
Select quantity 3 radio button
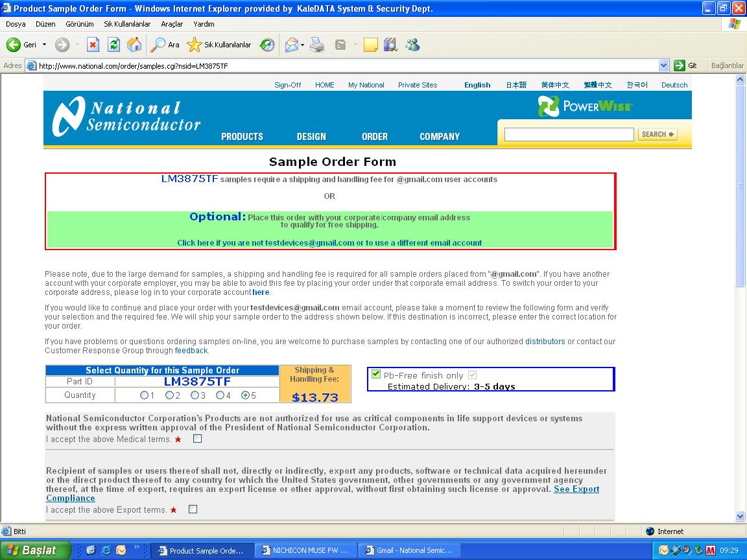click(x=195, y=395)
